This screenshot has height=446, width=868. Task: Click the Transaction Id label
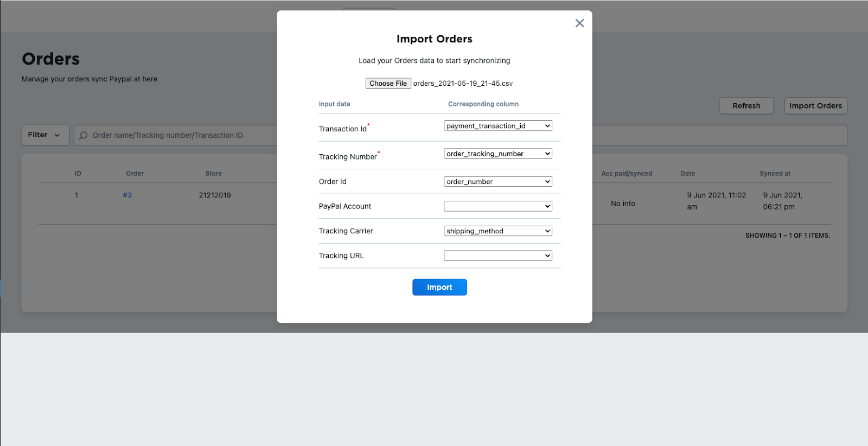[x=343, y=129]
